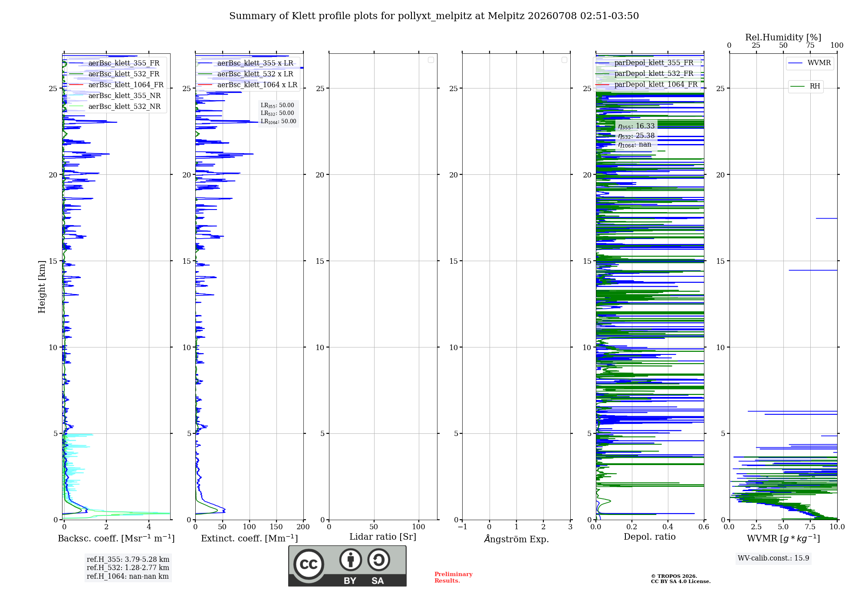Click the Creative Commons CC logo icon
The width and height of the screenshot is (868, 590).
pyautogui.click(x=309, y=564)
